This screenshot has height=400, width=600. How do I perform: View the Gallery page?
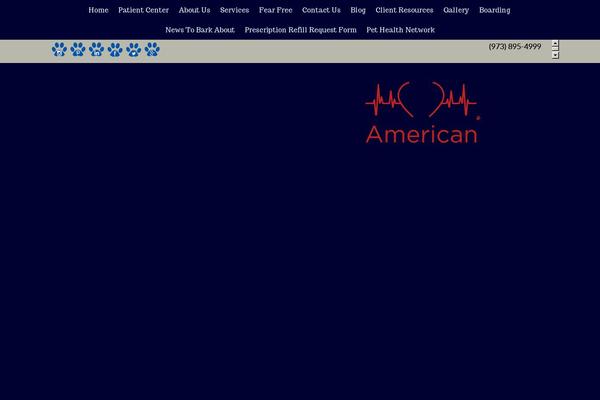point(456,10)
